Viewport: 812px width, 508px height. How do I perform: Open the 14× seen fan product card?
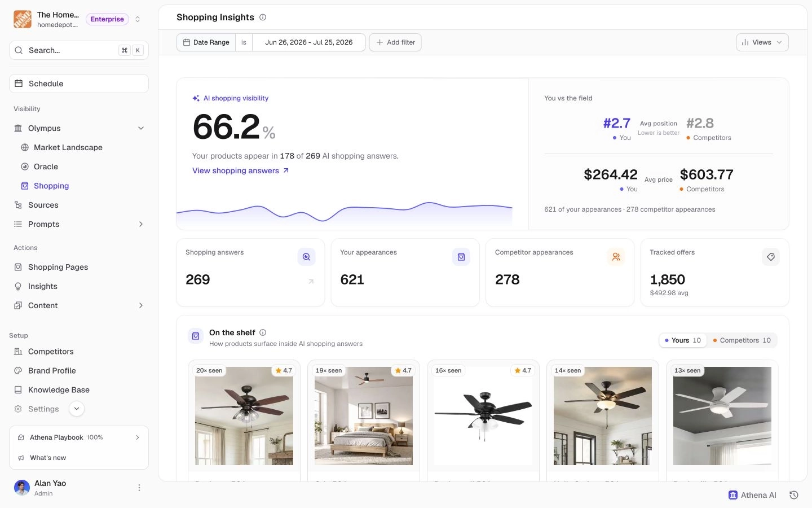603,421
